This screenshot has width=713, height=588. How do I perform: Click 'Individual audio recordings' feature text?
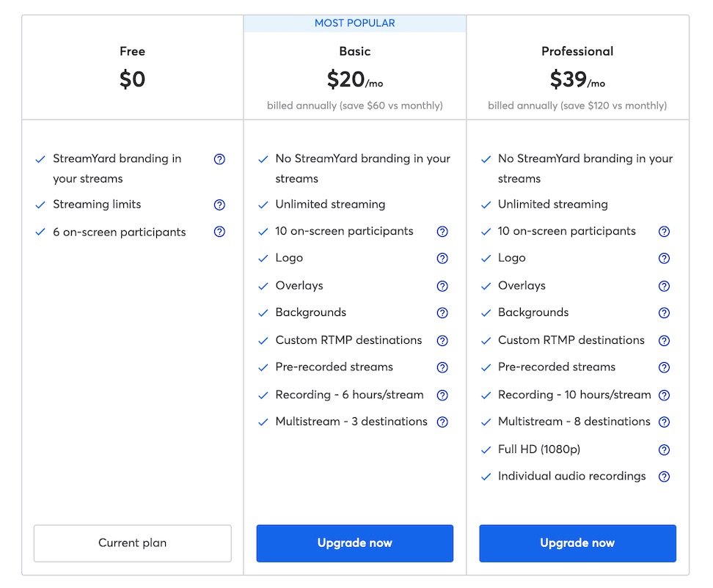[571, 477]
